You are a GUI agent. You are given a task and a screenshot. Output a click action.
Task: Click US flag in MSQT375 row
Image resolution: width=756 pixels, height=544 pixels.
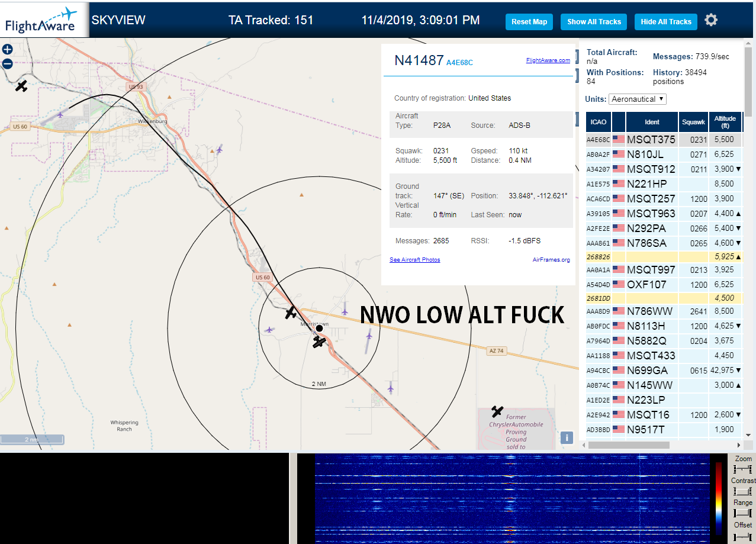pos(619,140)
